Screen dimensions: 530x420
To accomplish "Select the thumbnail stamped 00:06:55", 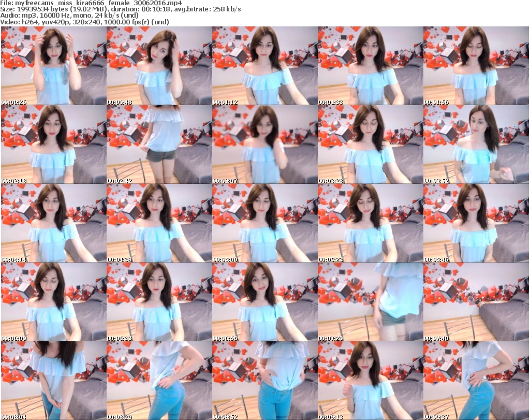I will pos(264,302).
